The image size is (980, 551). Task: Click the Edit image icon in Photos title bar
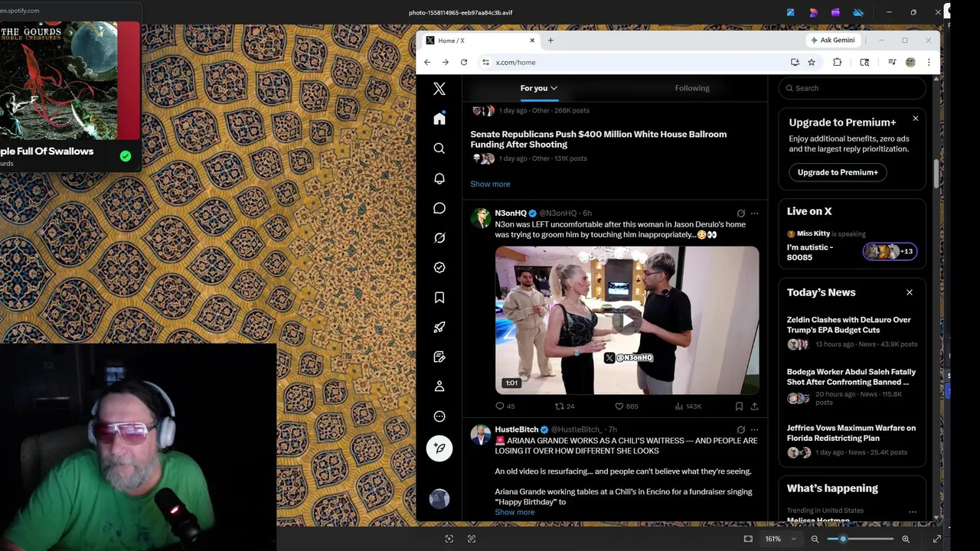[x=791, y=12]
